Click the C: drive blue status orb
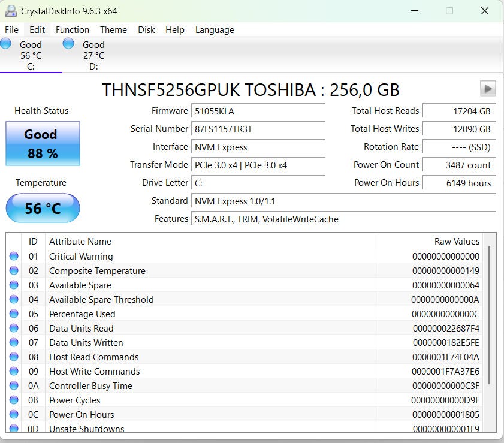 (6, 43)
